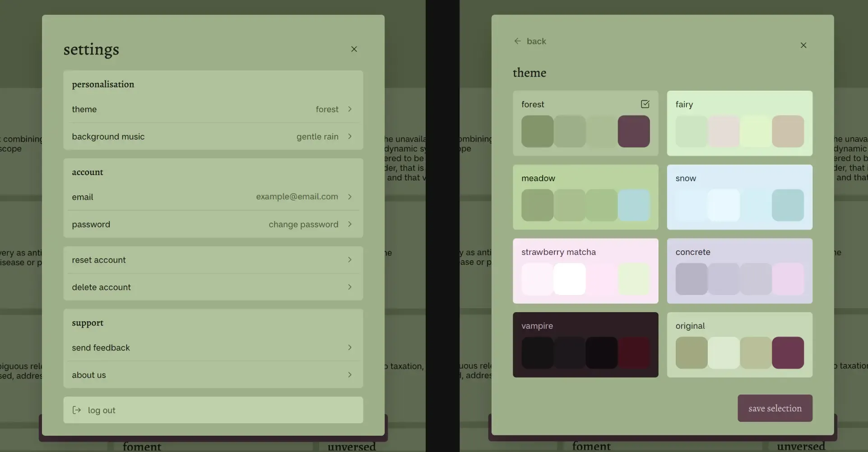Open about us chevron
Image resolution: width=868 pixels, height=452 pixels.
[x=349, y=375]
